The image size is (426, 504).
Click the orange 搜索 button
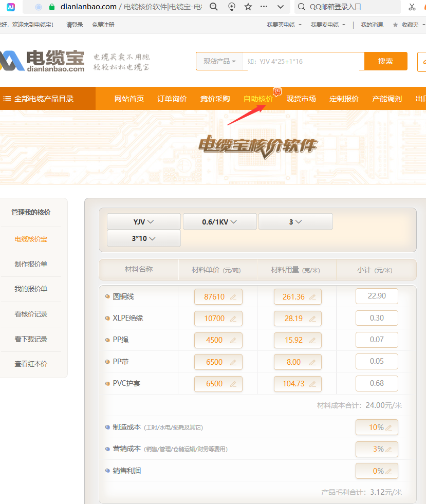click(385, 61)
